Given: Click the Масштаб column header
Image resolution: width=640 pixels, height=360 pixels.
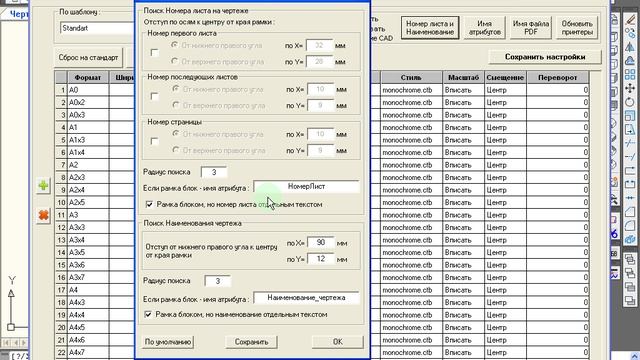Looking at the screenshot, I should click(x=463, y=78).
